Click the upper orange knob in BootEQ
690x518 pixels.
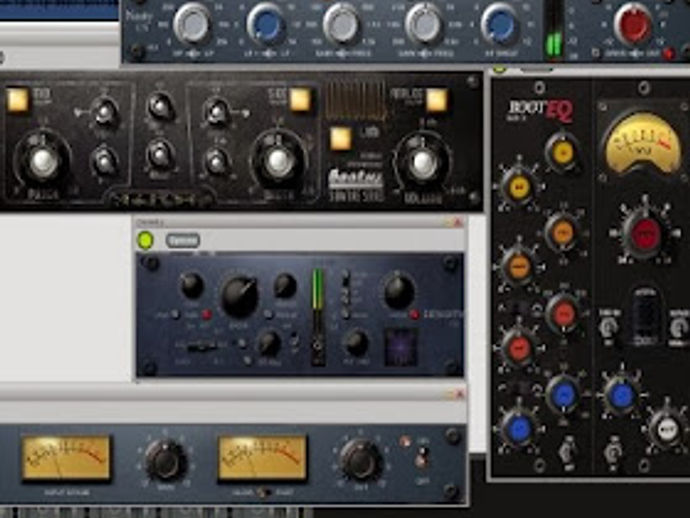click(563, 231)
